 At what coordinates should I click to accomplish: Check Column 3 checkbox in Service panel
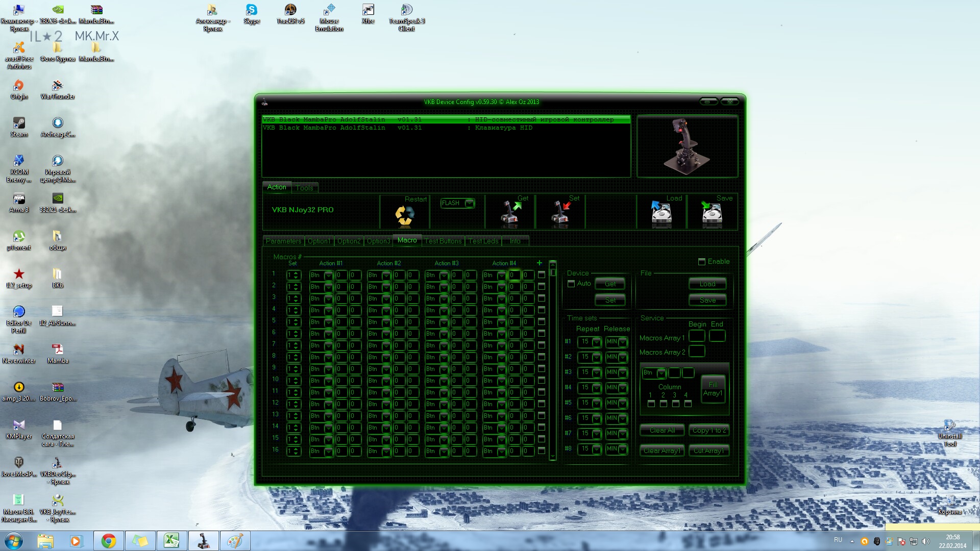click(x=676, y=404)
